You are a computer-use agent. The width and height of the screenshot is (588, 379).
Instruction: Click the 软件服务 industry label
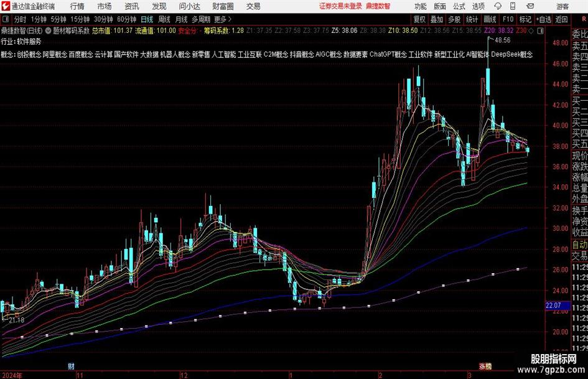click(29, 42)
